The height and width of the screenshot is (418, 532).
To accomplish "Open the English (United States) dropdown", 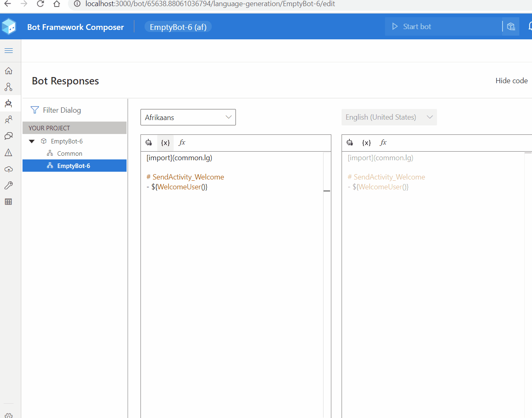I will pos(389,117).
